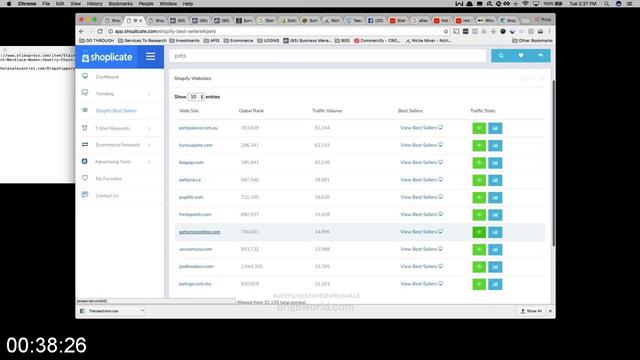This screenshot has height=360, width=640.
Task: Click the blue search magnifier button
Action: point(501,56)
